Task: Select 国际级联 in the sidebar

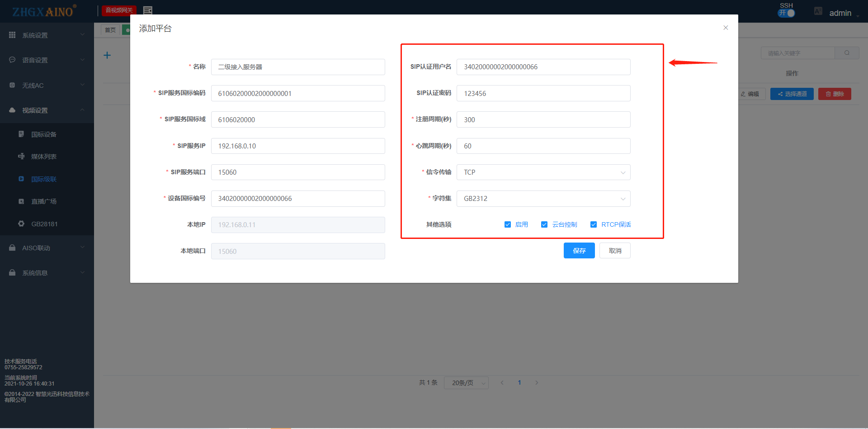Action: click(44, 179)
